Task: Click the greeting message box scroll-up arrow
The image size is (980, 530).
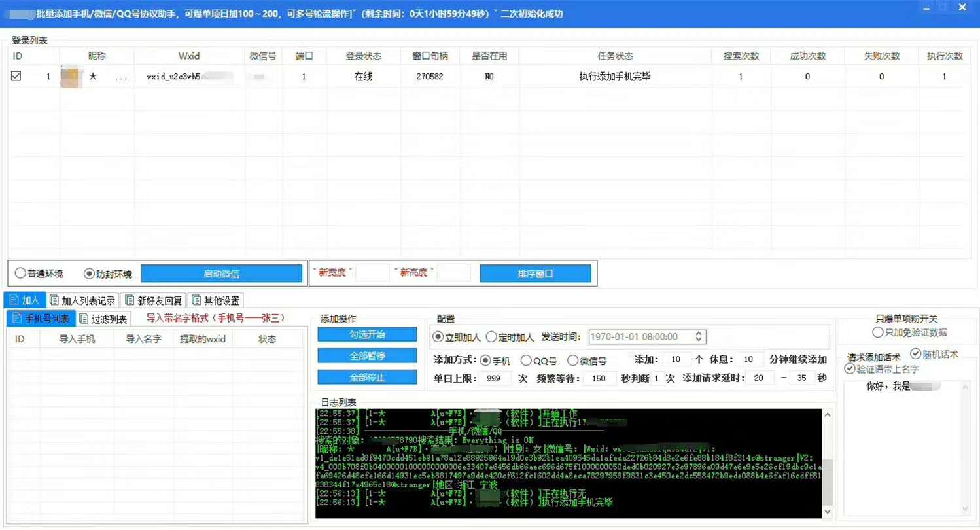Action: click(x=966, y=386)
